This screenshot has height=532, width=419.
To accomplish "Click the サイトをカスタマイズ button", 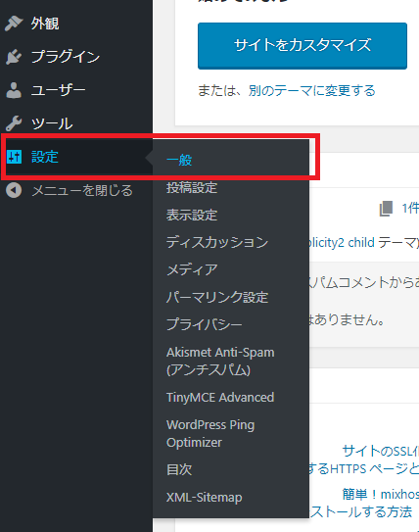I will [303, 46].
